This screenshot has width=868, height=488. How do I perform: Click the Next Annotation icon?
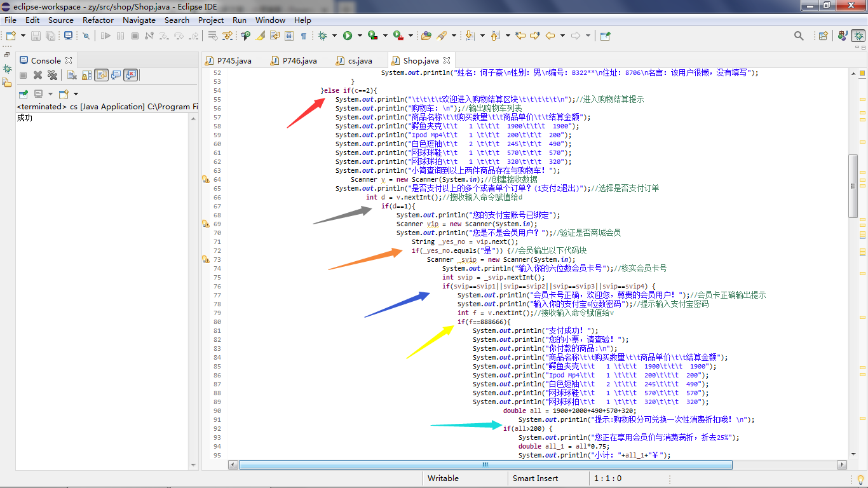[x=470, y=36]
